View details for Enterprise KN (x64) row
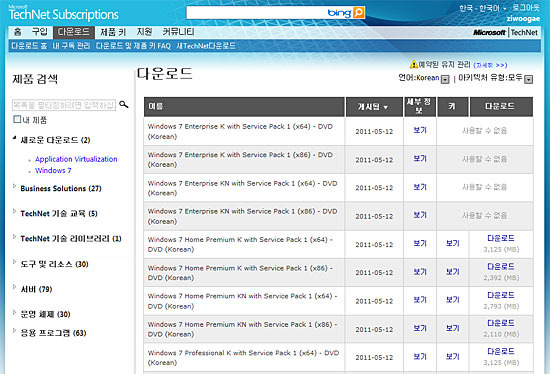The height and width of the screenshot is (374, 550). click(420, 187)
